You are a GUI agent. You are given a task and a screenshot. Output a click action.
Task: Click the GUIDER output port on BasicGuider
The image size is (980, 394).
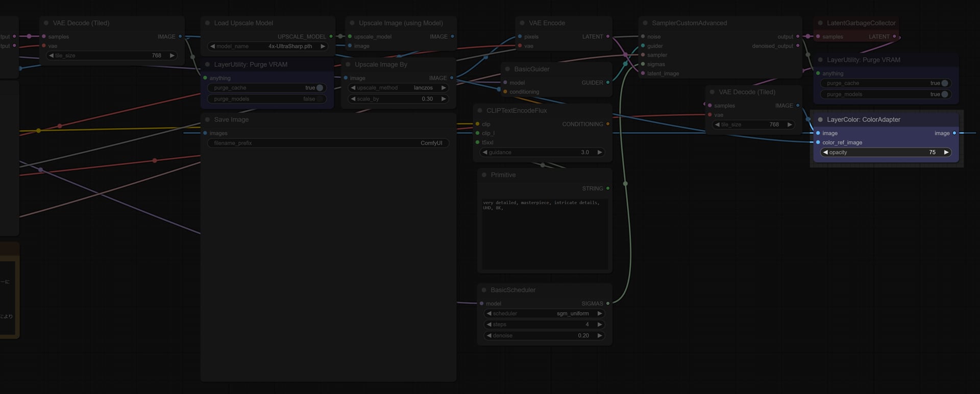pyautogui.click(x=607, y=82)
